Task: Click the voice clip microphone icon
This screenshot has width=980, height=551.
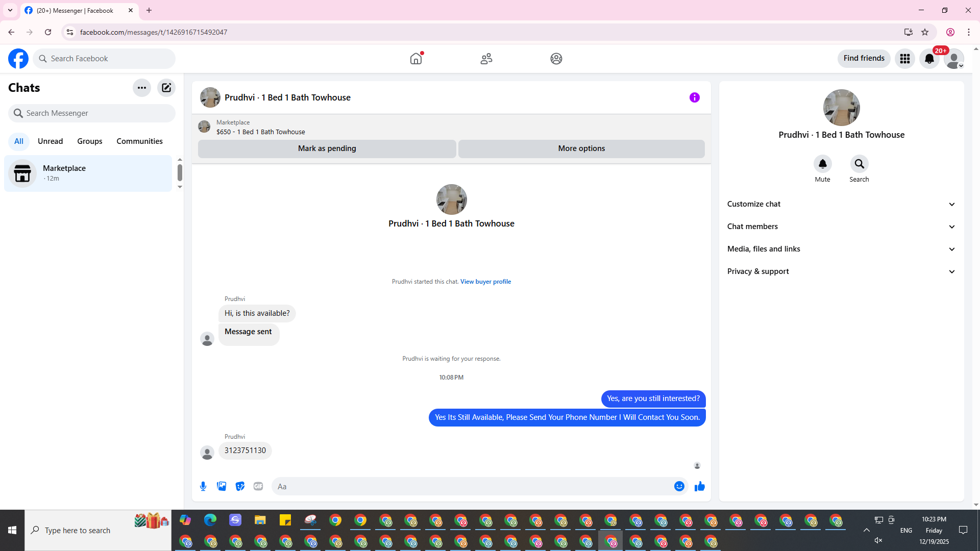Action: [203, 486]
